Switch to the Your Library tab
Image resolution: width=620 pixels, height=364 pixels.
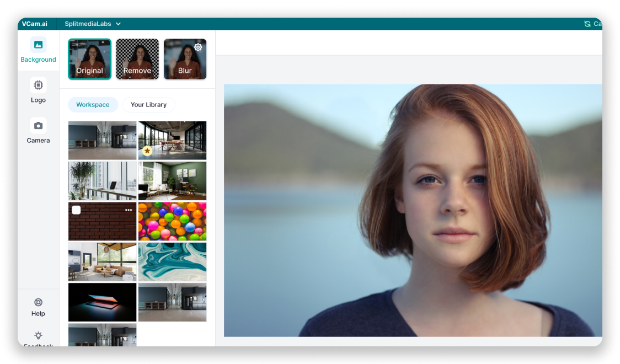[x=148, y=104]
